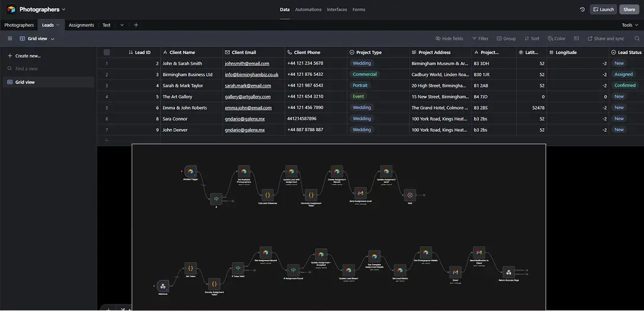Image resolution: width=644 pixels, height=311 pixels.
Task: Select the Calculate Distances code node
Action: coord(267,195)
